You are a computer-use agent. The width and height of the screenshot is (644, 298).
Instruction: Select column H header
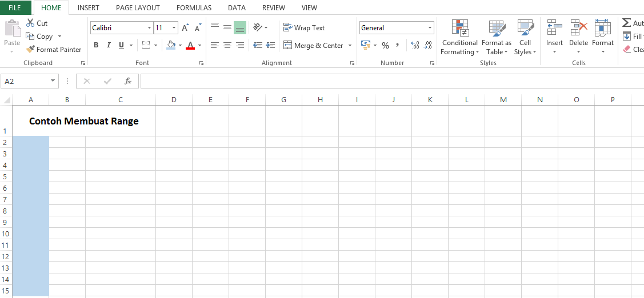click(320, 100)
